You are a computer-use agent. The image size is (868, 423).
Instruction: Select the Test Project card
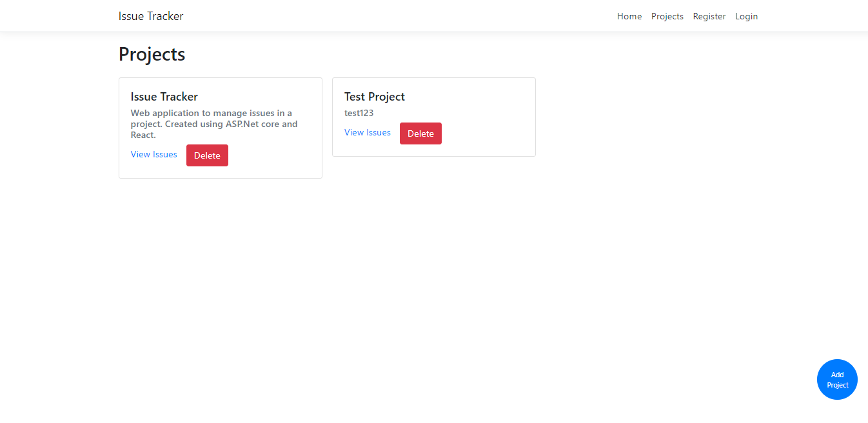click(x=433, y=117)
